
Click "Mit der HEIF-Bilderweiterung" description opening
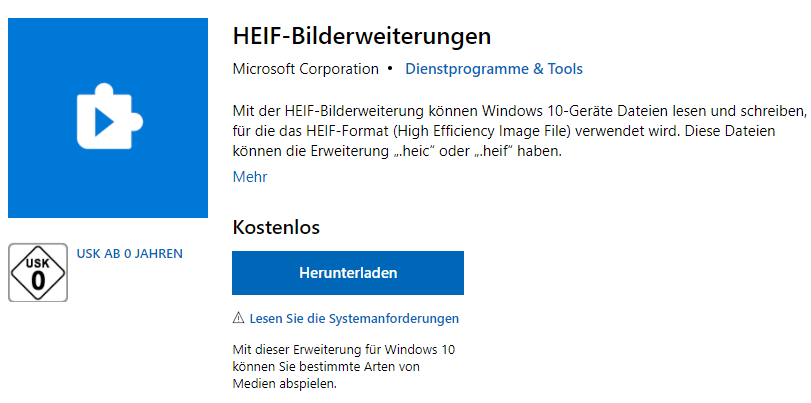pyautogui.click(x=325, y=108)
